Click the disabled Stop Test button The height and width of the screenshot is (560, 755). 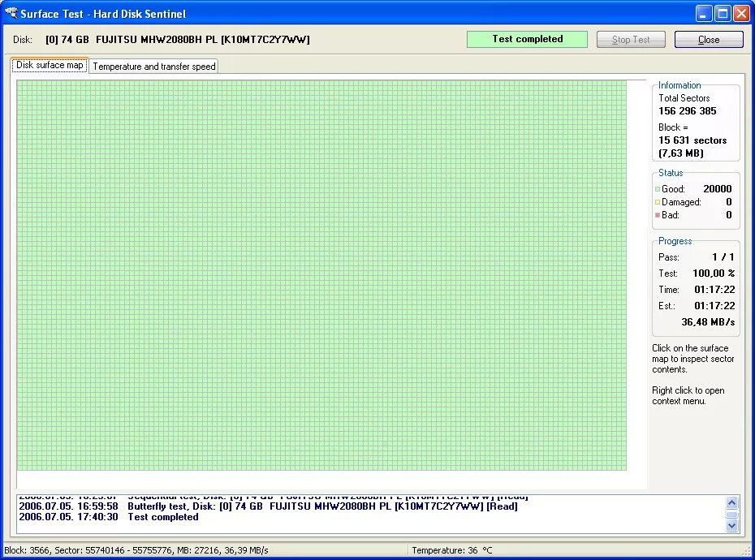pos(631,39)
